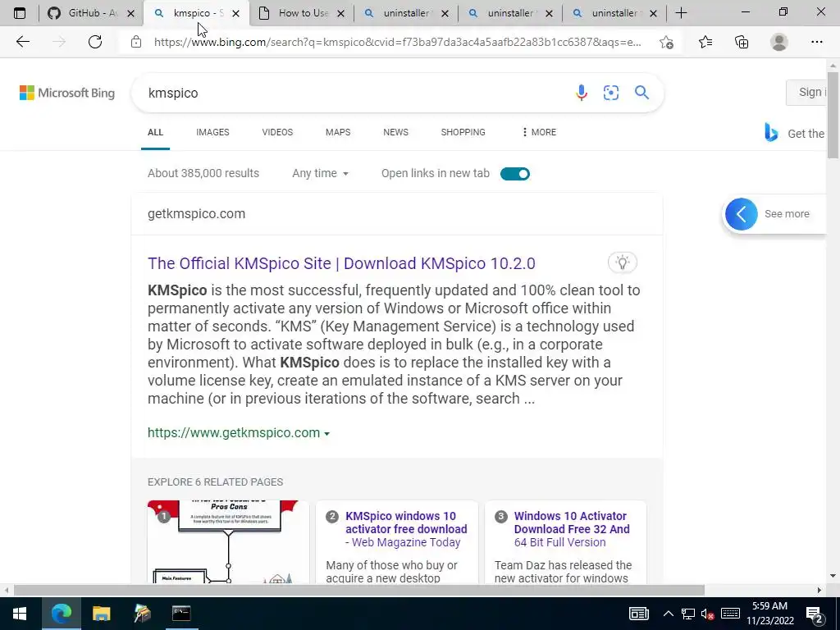Select the SHOPPING search tab
The height and width of the screenshot is (630, 840).
pyautogui.click(x=463, y=132)
